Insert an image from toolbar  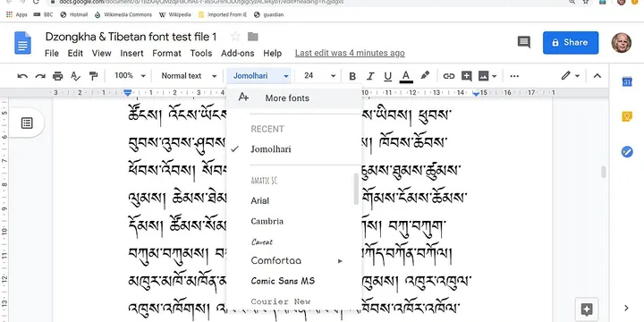coord(483,76)
